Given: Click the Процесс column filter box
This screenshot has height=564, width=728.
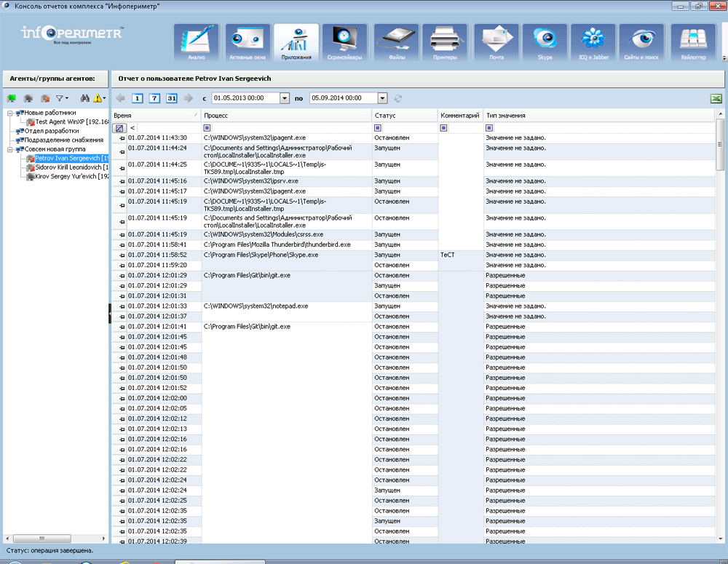Looking at the screenshot, I should [x=207, y=128].
